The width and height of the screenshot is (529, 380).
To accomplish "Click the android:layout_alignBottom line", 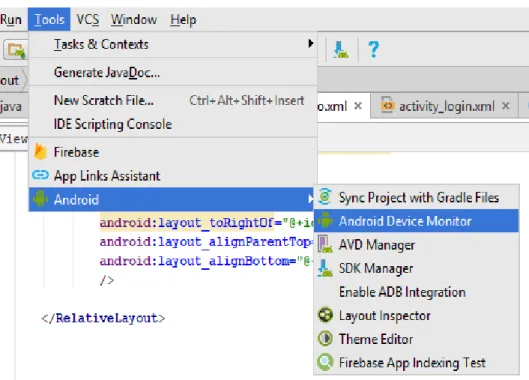I will 206,261.
